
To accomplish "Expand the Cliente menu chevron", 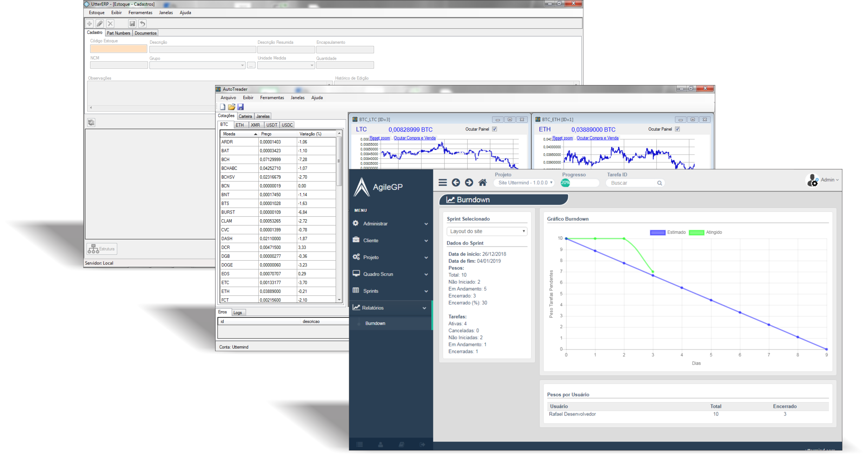I will click(426, 241).
